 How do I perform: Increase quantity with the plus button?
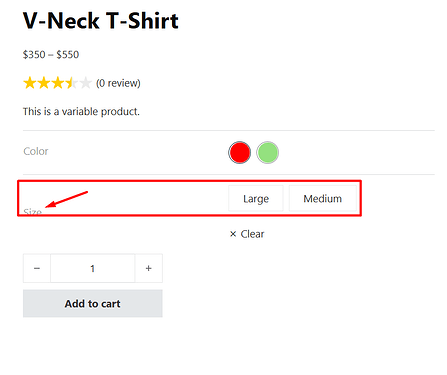pos(149,268)
